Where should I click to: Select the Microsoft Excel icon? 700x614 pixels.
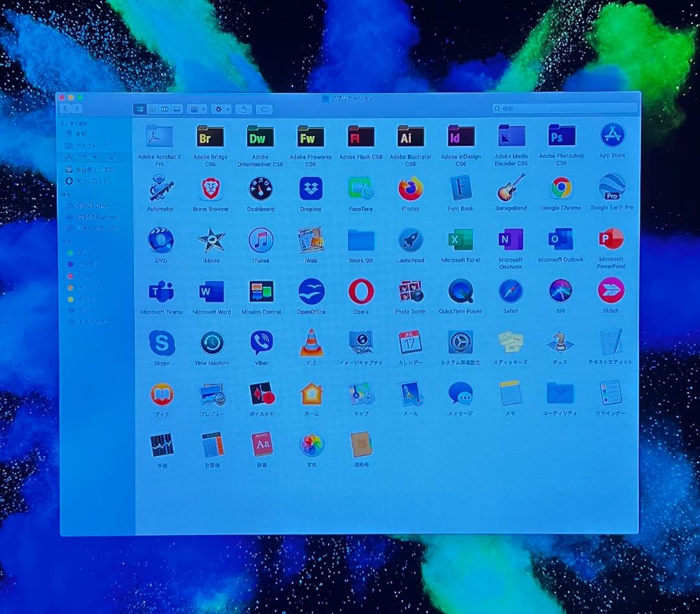460,240
